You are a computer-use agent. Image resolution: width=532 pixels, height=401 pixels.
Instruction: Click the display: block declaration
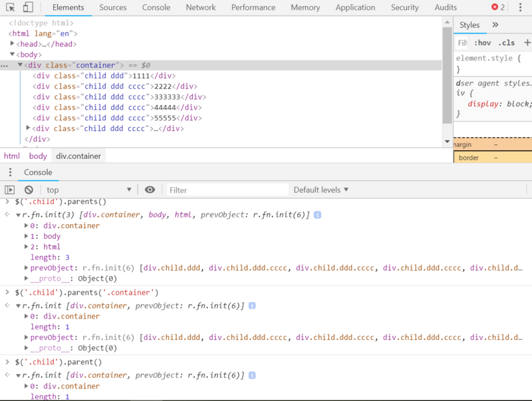[499, 104]
